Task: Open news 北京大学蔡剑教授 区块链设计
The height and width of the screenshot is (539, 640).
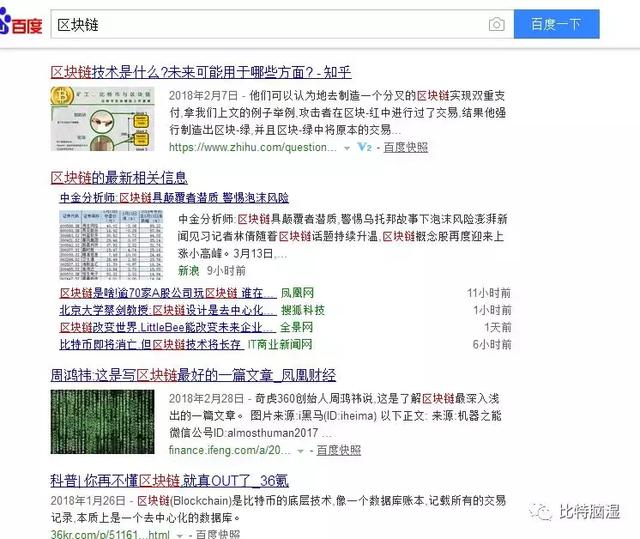Action: 168,310
